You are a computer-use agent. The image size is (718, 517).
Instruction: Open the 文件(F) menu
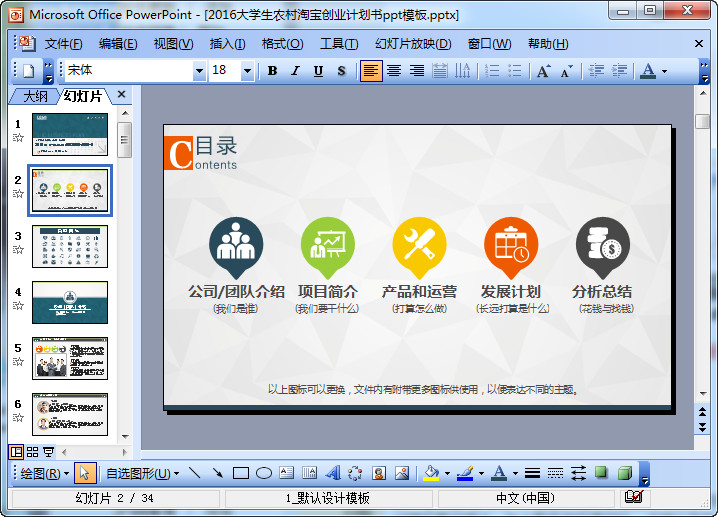(x=63, y=44)
